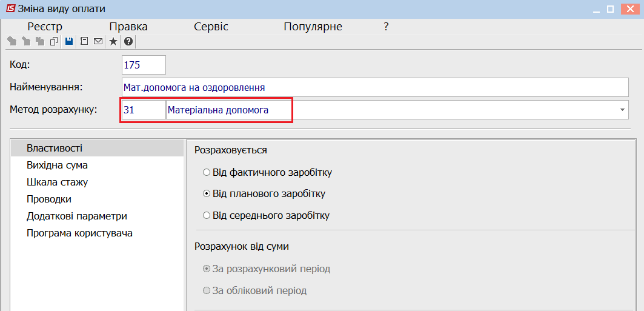This screenshot has height=311, width=644.
Task: Open the notebook icon in toolbar
Action: (84, 41)
